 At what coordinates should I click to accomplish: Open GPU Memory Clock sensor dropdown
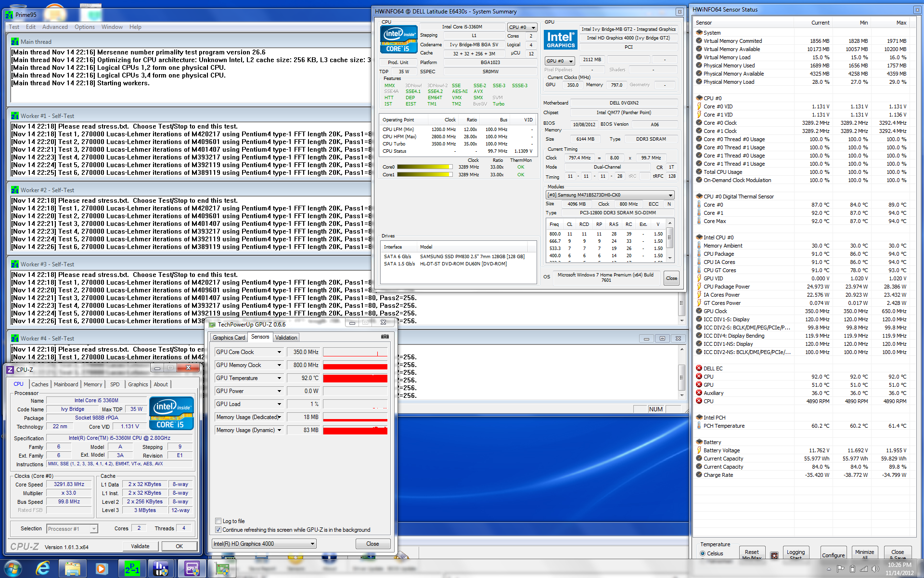(x=279, y=365)
